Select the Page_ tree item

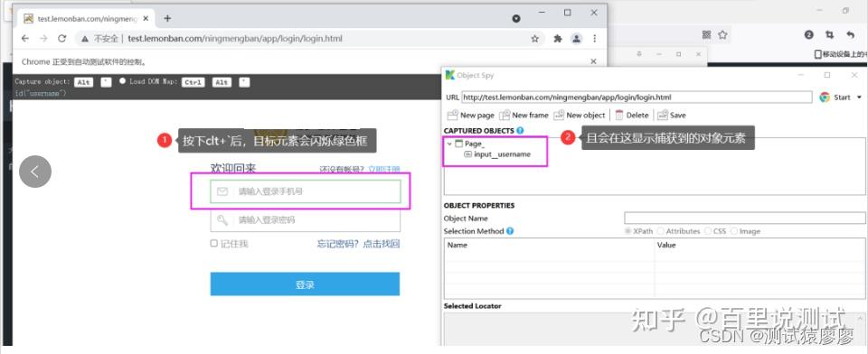coord(469,144)
